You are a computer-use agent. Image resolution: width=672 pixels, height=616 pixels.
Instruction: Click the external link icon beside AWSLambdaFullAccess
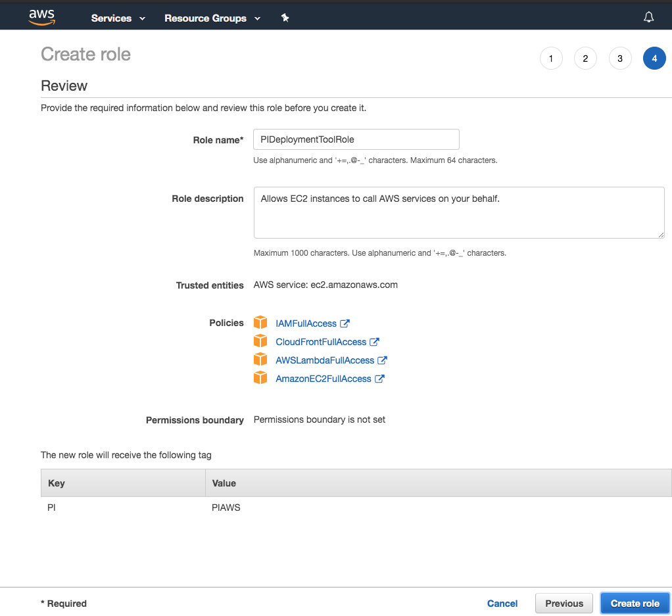[x=383, y=360]
